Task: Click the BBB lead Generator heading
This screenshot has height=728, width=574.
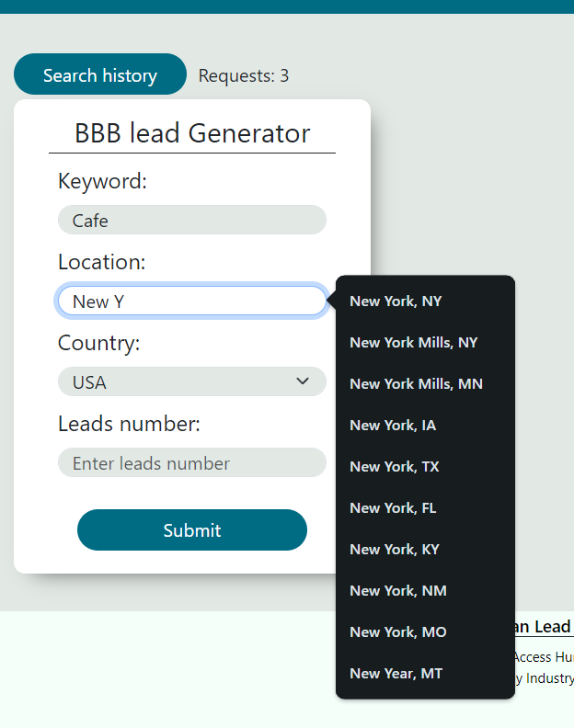Action: tap(192, 133)
